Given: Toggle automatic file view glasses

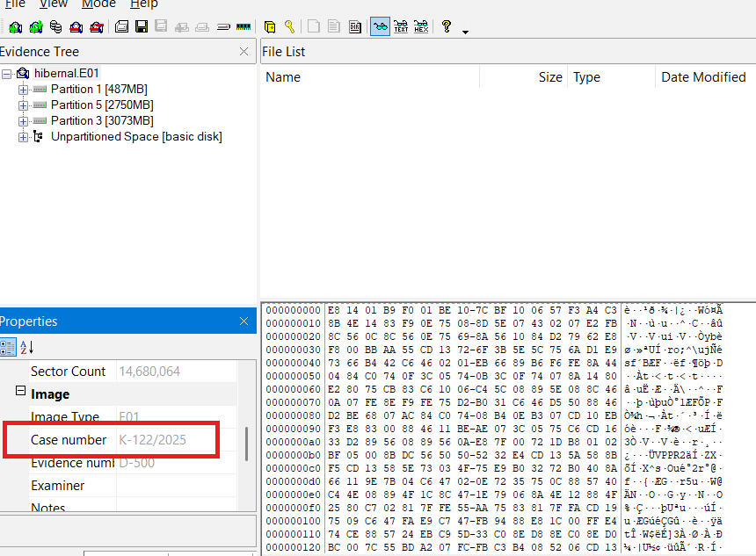Looking at the screenshot, I should (x=380, y=26).
